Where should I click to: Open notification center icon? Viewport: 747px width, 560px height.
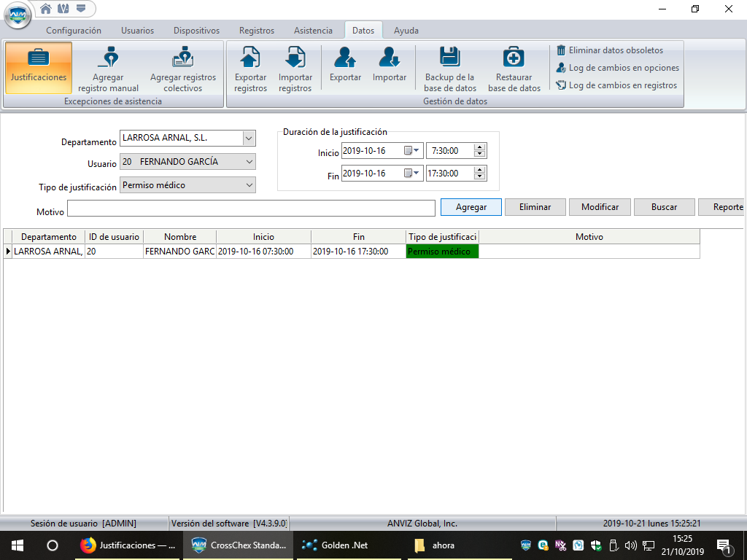click(724, 547)
